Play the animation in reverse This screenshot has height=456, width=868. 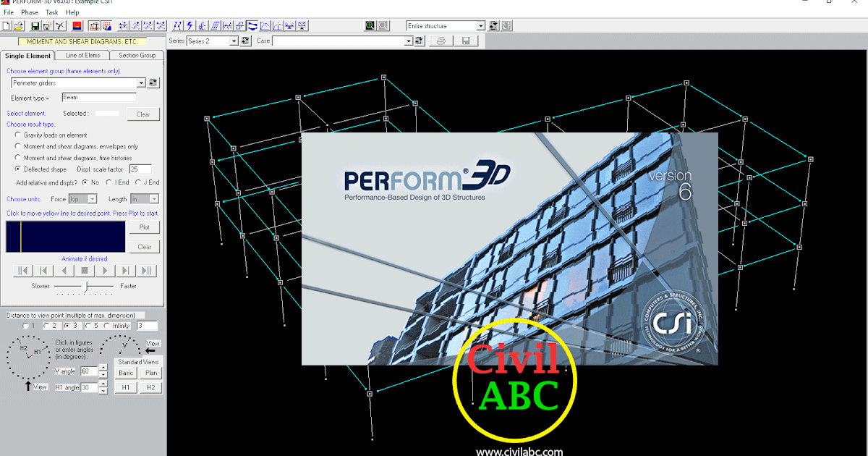(x=64, y=271)
